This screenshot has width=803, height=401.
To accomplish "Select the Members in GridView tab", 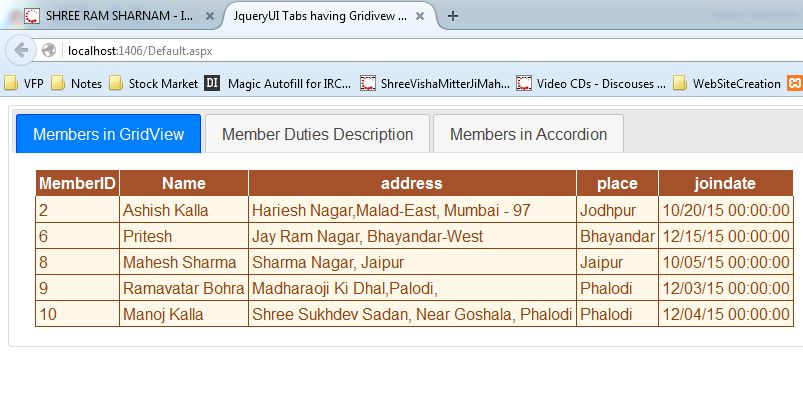I will (x=108, y=134).
